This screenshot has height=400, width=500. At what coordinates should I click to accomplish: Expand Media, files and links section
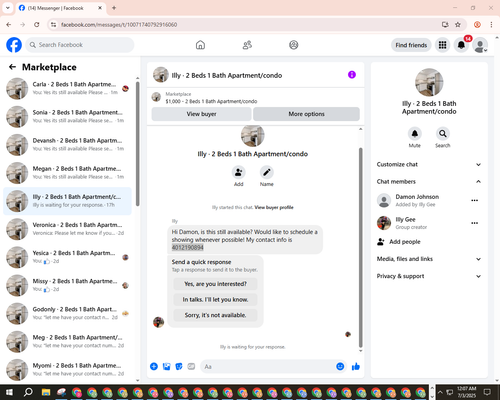tap(429, 259)
